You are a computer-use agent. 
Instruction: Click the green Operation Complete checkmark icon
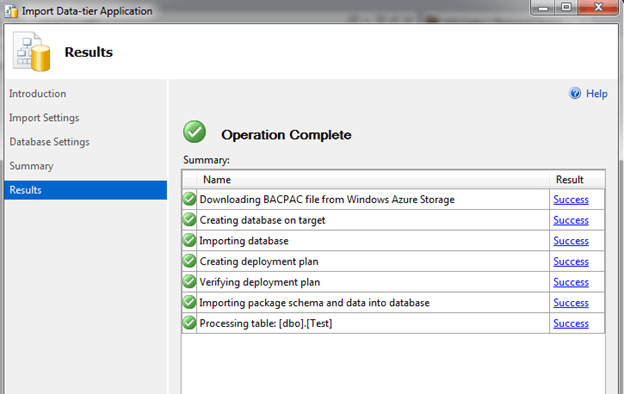click(194, 132)
